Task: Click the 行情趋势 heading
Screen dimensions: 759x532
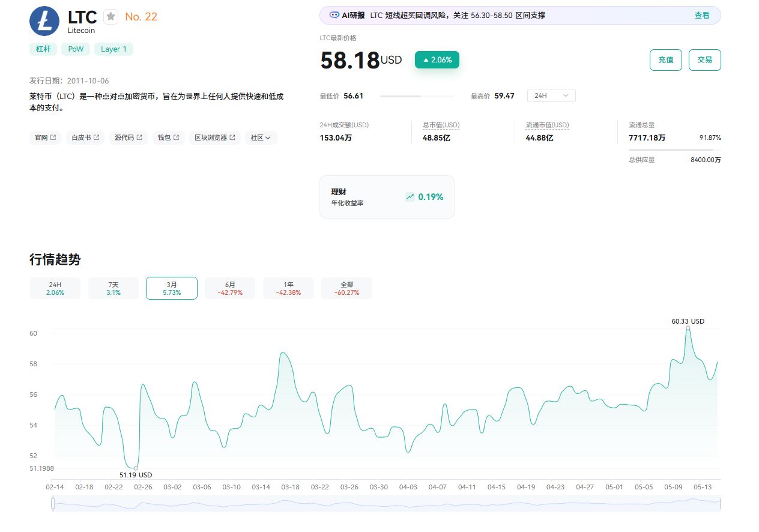Action: coord(55,259)
